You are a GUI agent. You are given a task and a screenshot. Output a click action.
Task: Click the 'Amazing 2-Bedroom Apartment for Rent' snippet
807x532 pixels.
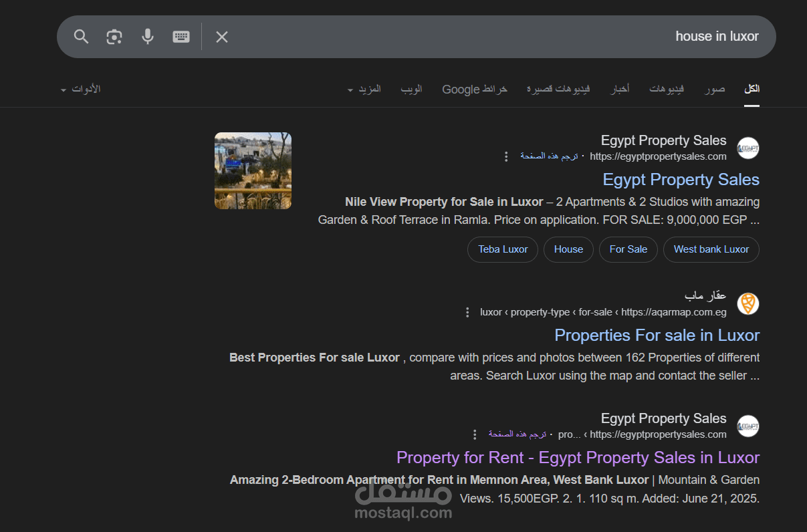439,480
